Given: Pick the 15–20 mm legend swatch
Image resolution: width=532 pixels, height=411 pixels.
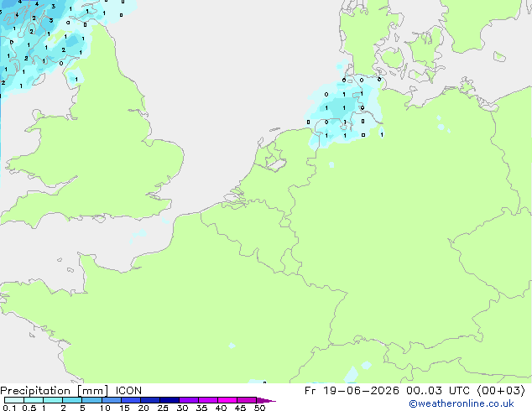Looking at the screenshot, I should [x=131, y=400].
